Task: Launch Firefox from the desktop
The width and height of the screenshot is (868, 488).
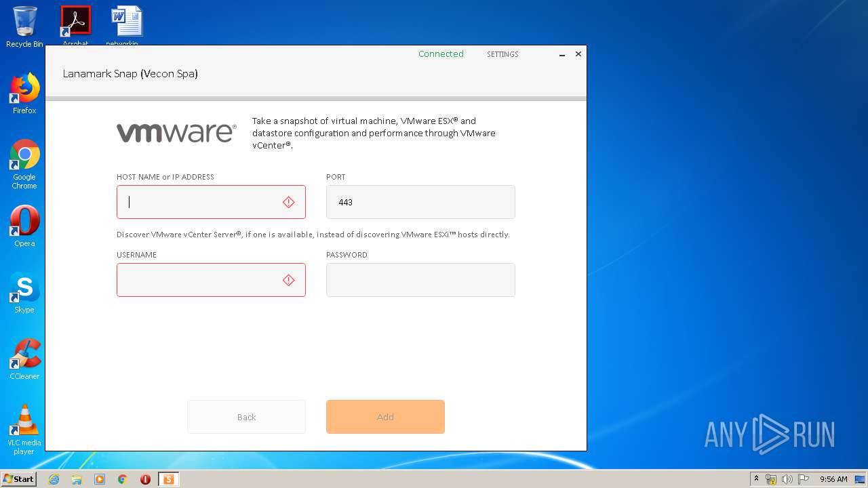Action: pos(24,94)
